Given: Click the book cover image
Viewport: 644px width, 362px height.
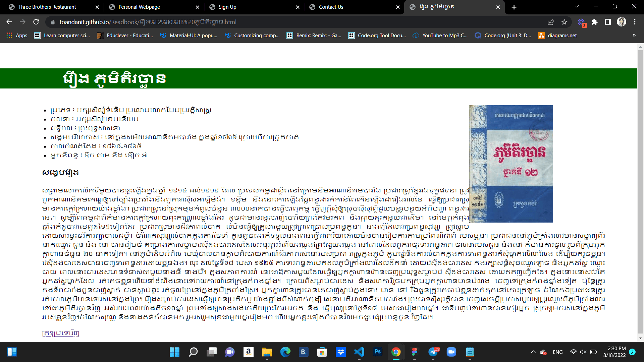Looking at the screenshot, I should [x=511, y=164].
